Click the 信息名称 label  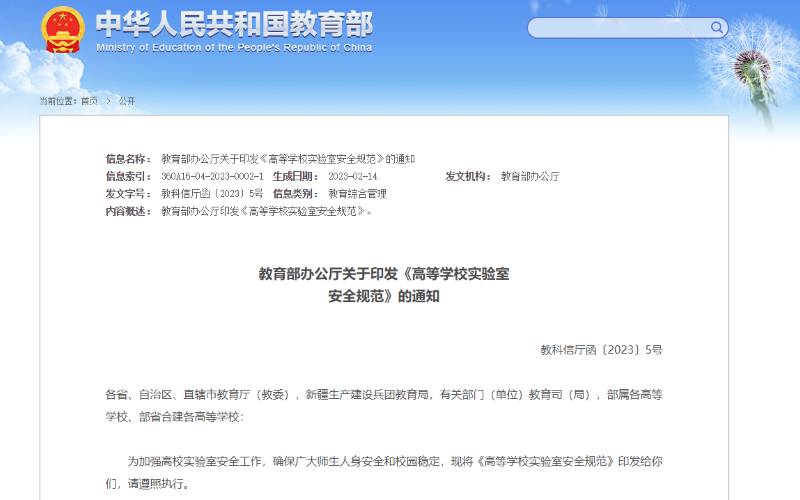[x=128, y=159]
